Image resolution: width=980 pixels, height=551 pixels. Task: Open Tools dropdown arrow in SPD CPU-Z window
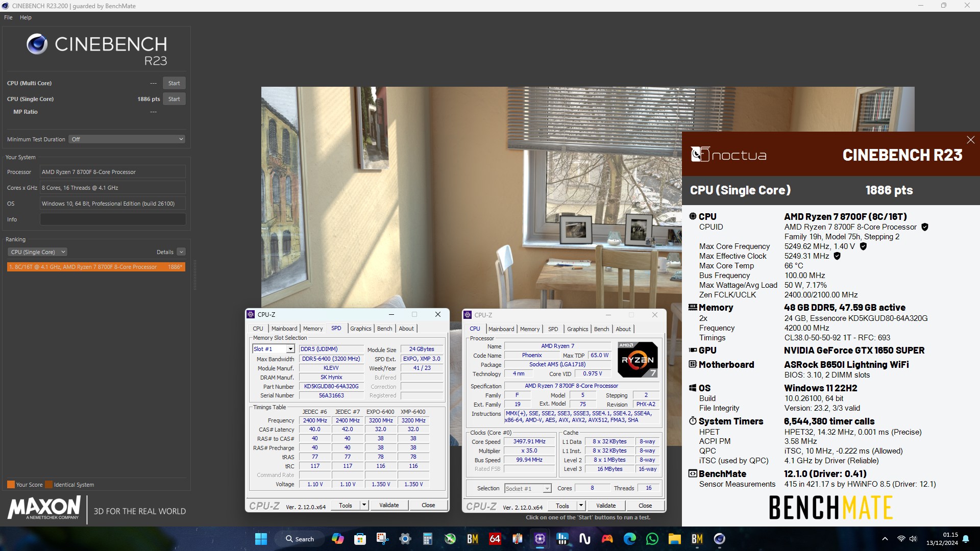364,506
